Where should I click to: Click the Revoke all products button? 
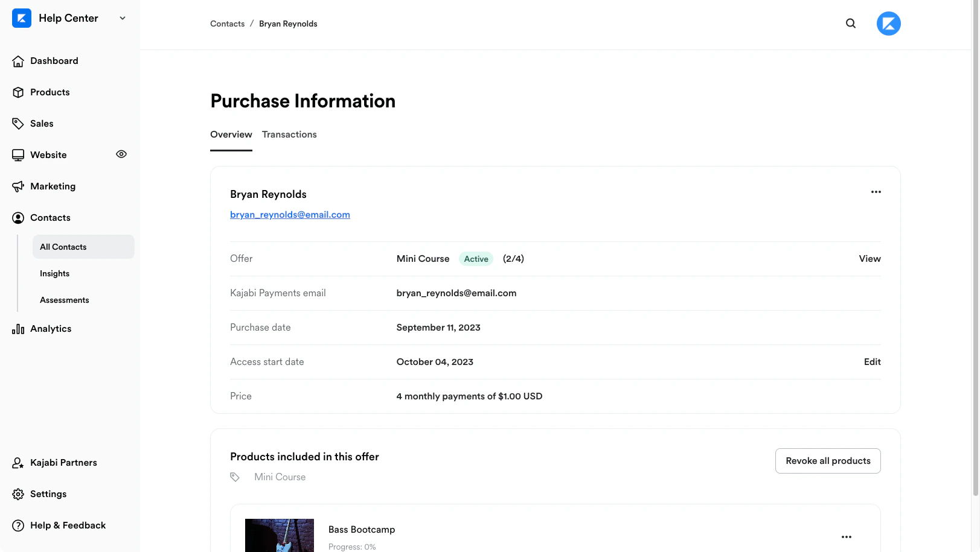pos(828,460)
